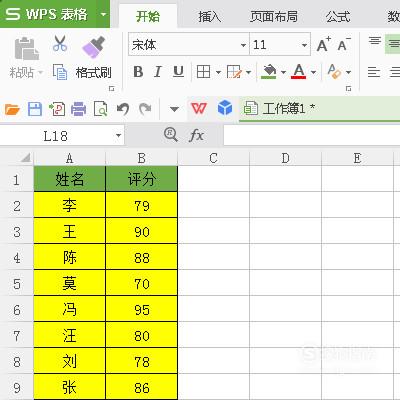Click the cell containing 李

pyautogui.click(x=69, y=205)
